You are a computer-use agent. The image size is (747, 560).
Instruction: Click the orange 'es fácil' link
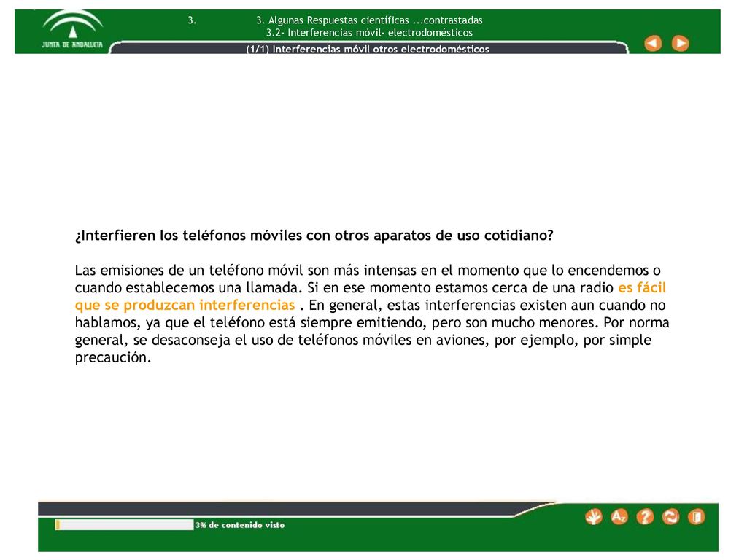pyautogui.click(x=642, y=287)
